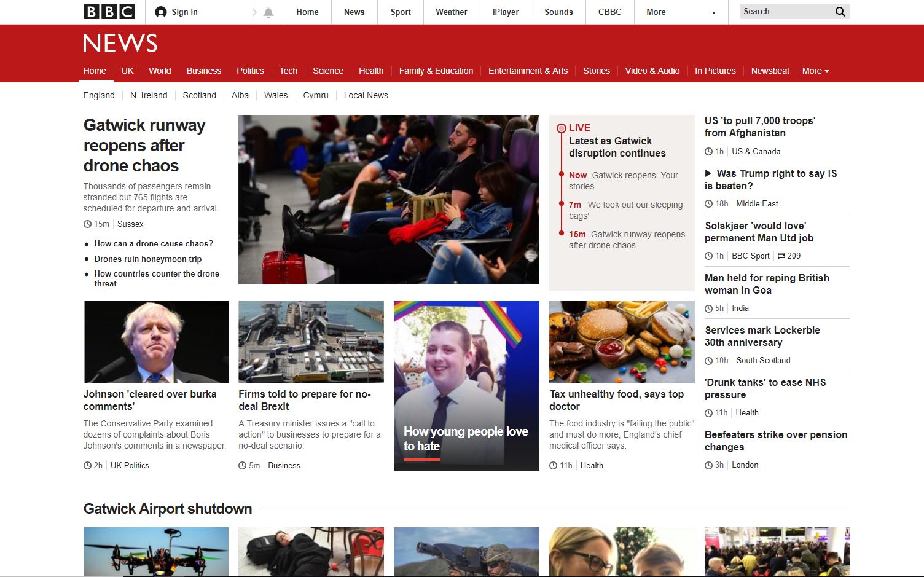
Task: Open US 'to pull 7,000 troops' story
Action: [x=760, y=127]
